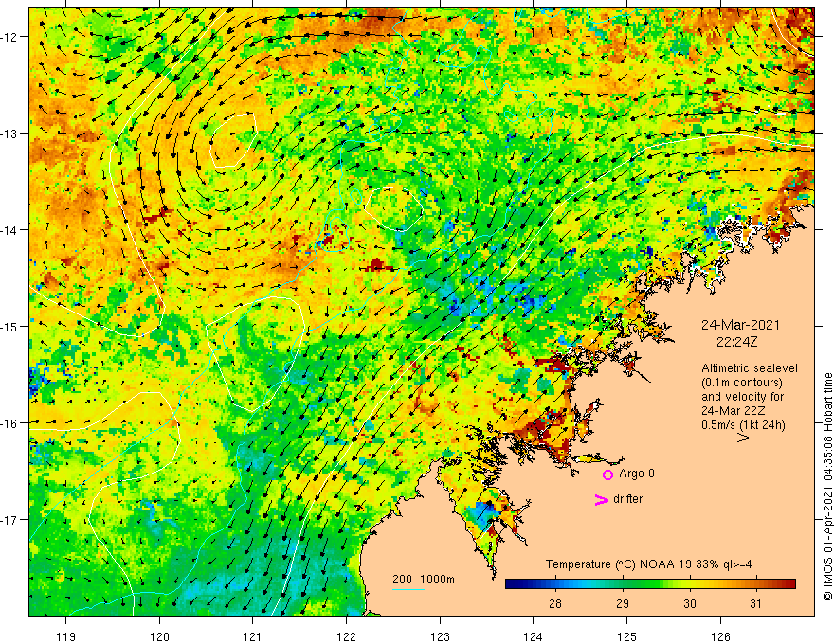Click the latitude axis label '-16'
The image size is (834, 644).
pos(9,423)
